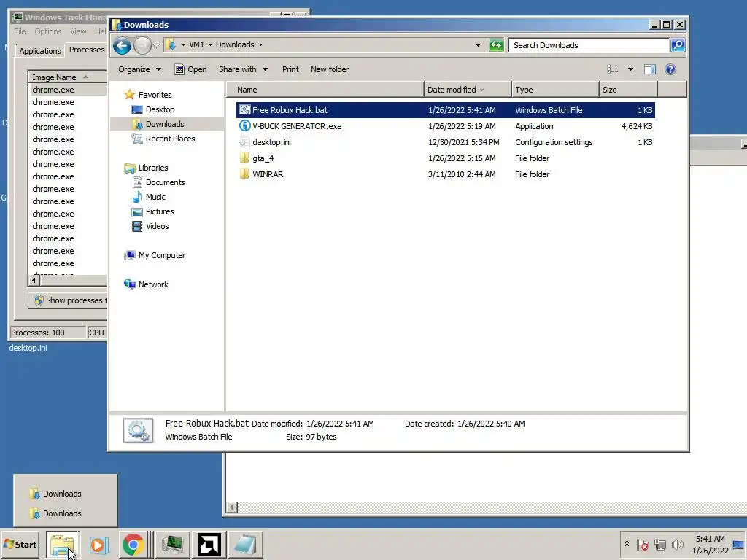The image size is (747, 560).
Task: Sort by the Type column header
Action: (555, 90)
